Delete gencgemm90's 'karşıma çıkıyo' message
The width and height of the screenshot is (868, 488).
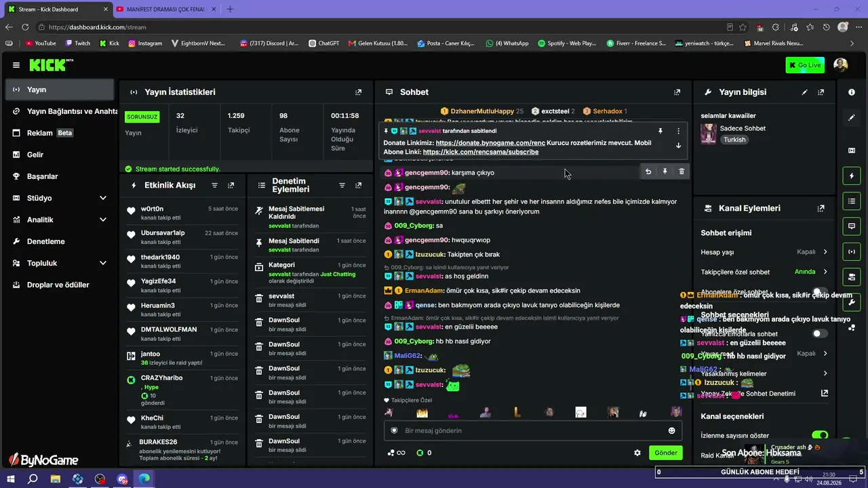click(682, 172)
